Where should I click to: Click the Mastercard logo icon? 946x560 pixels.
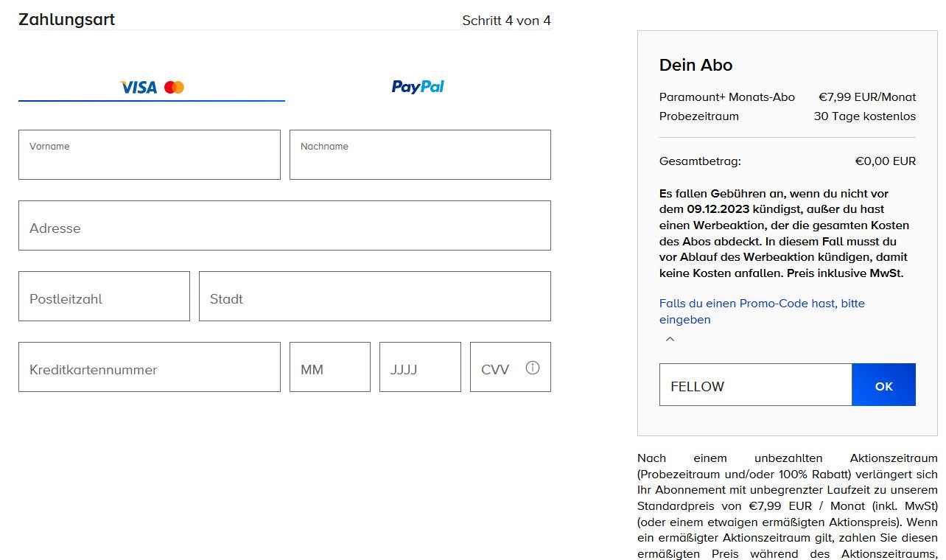click(x=175, y=88)
